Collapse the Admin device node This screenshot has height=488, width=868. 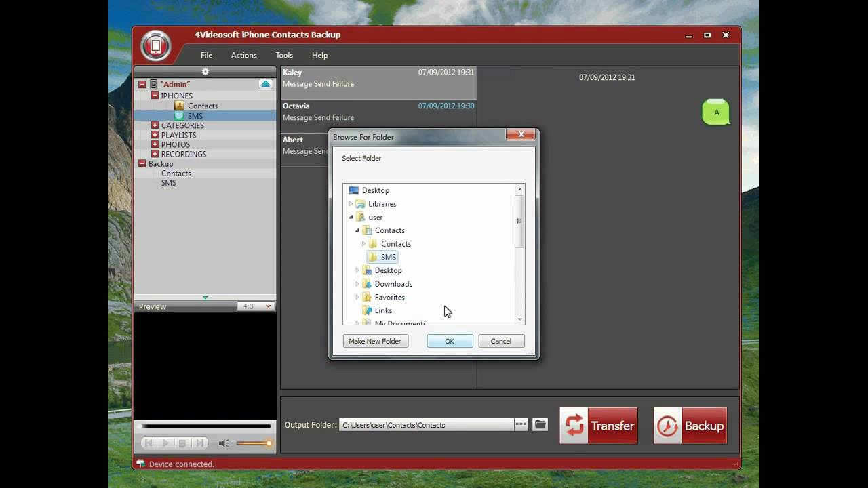(x=142, y=85)
